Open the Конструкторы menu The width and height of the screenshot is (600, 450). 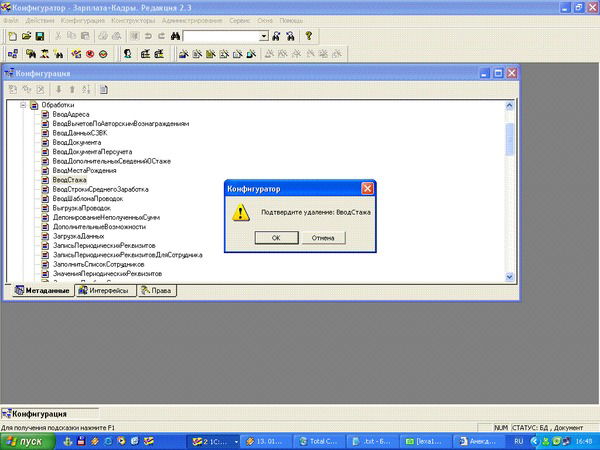(x=128, y=20)
